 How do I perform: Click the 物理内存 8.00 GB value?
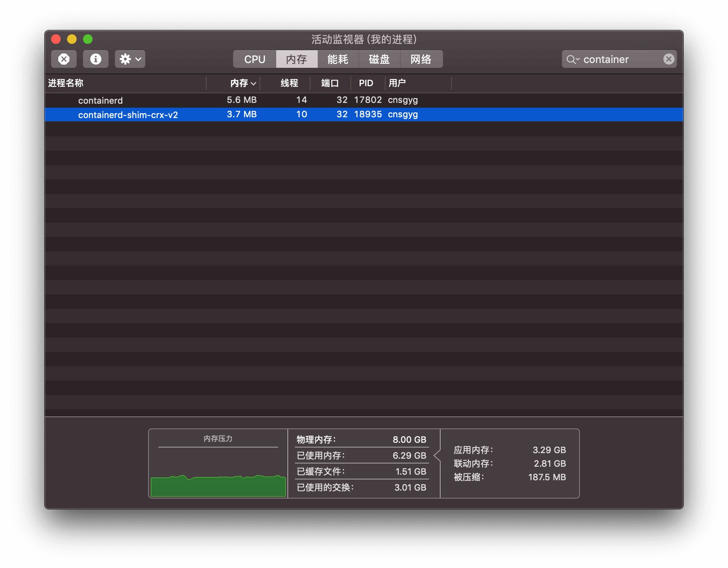click(x=409, y=440)
